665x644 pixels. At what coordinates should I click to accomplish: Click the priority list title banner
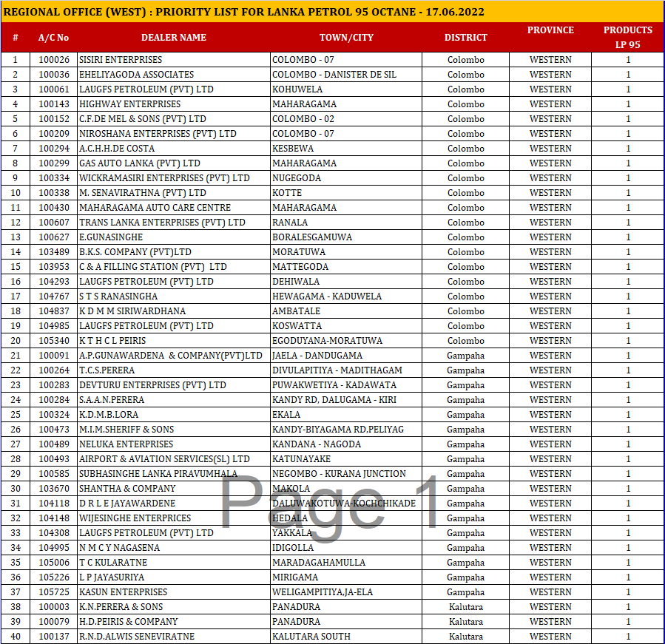click(x=333, y=11)
